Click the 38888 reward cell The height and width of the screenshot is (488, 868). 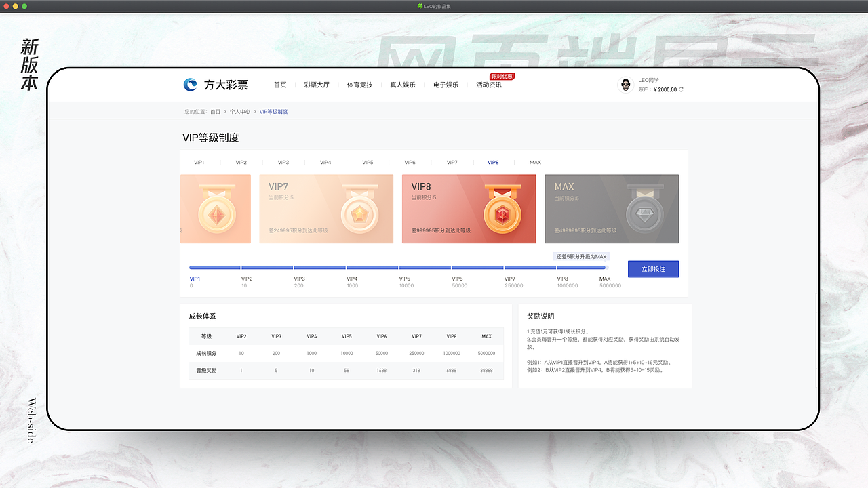point(487,371)
